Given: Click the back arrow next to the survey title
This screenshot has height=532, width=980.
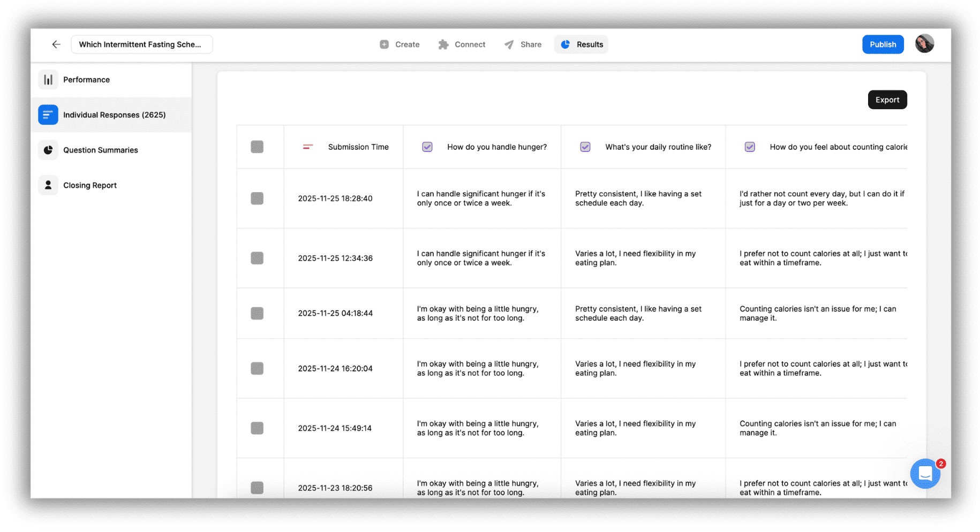Looking at the screenshot, I should (x=56, y=44).
